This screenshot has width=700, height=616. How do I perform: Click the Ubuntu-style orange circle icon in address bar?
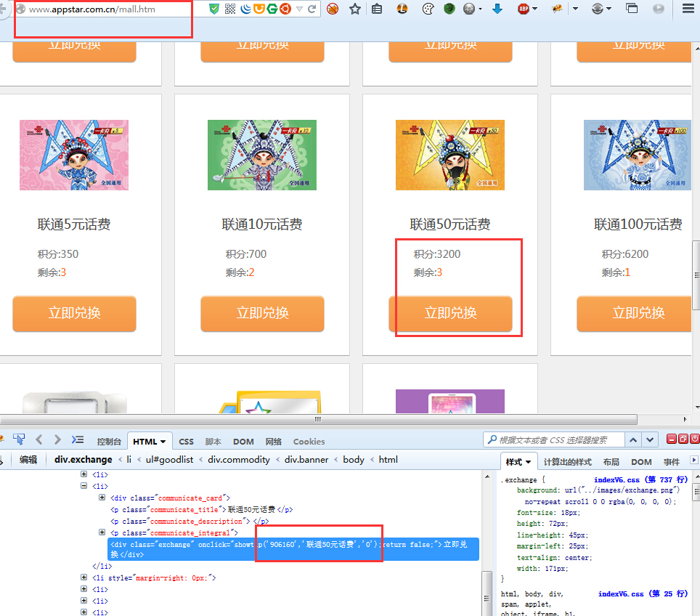coord(285,9)
